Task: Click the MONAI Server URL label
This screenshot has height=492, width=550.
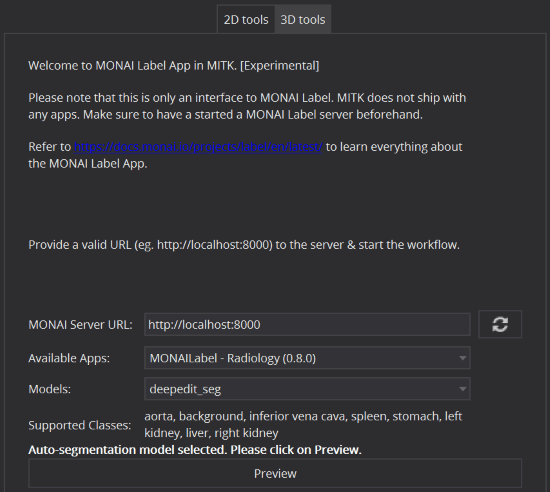Action: click(x=80, y=324)
